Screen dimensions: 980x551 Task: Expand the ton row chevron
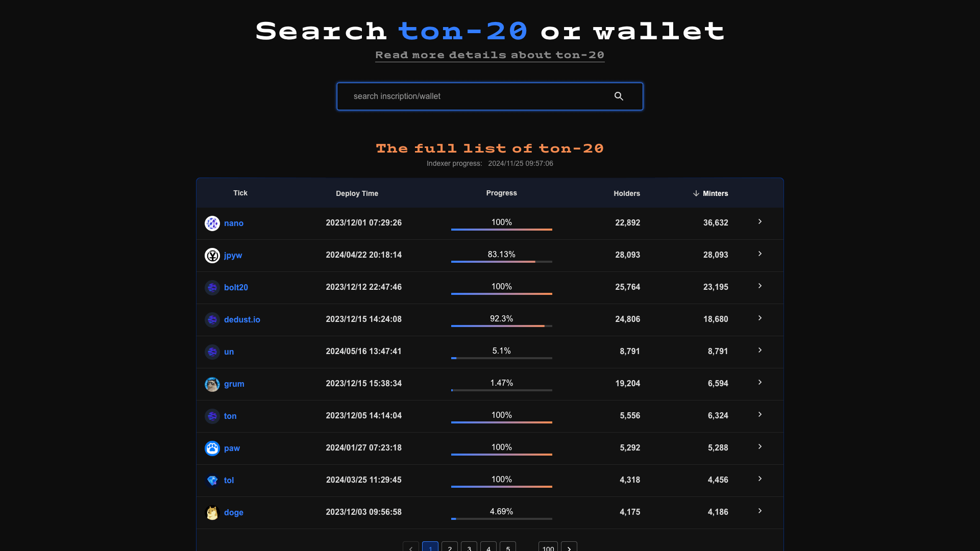pyautogui.click(x=760, y=414)
